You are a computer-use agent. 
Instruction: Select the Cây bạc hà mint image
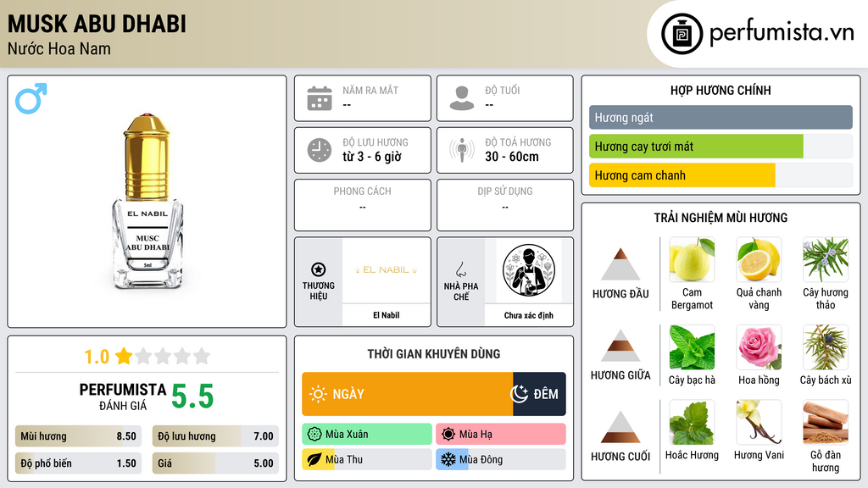pyautogui.click(x=692, y=347)
